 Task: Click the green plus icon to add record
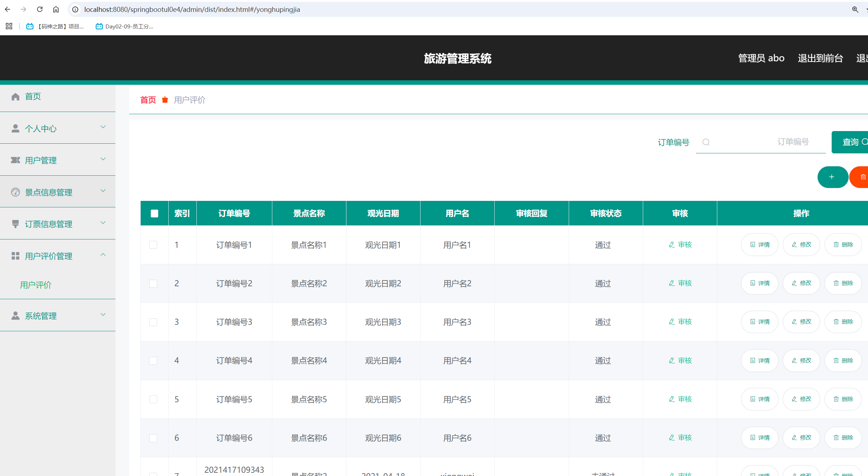point(832,177)
